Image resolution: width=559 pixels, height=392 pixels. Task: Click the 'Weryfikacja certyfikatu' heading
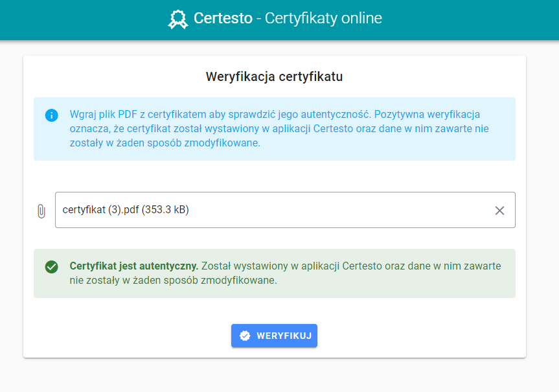[x=274, y=76]
